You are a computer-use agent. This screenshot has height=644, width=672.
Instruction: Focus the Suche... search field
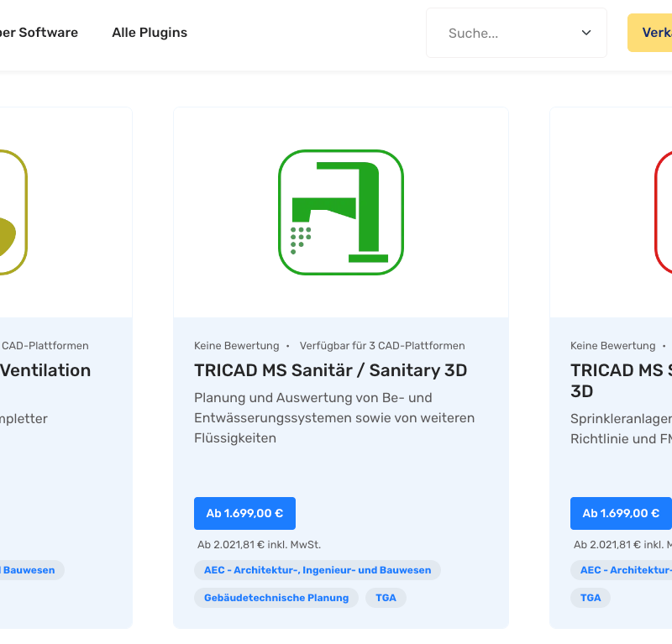tap(504, 34)
